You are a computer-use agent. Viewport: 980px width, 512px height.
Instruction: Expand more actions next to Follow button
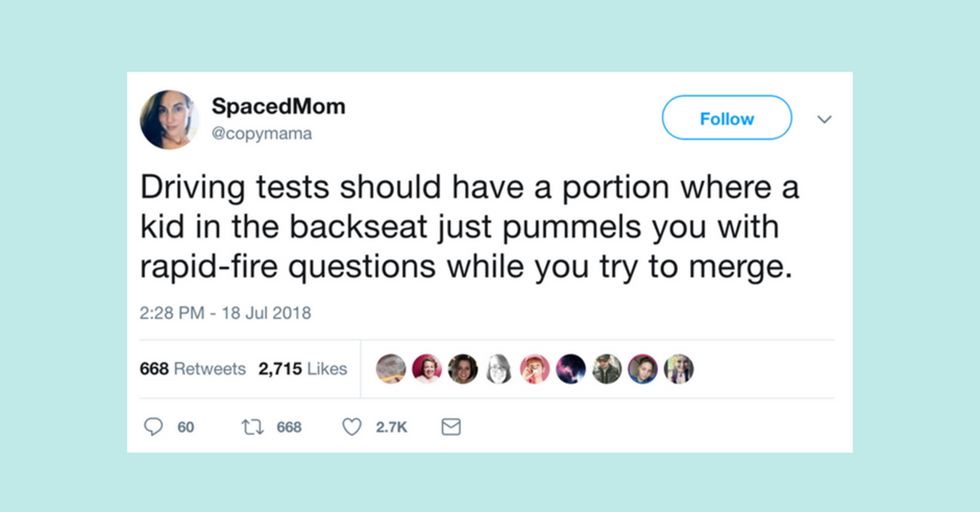[x=825, y=119]
